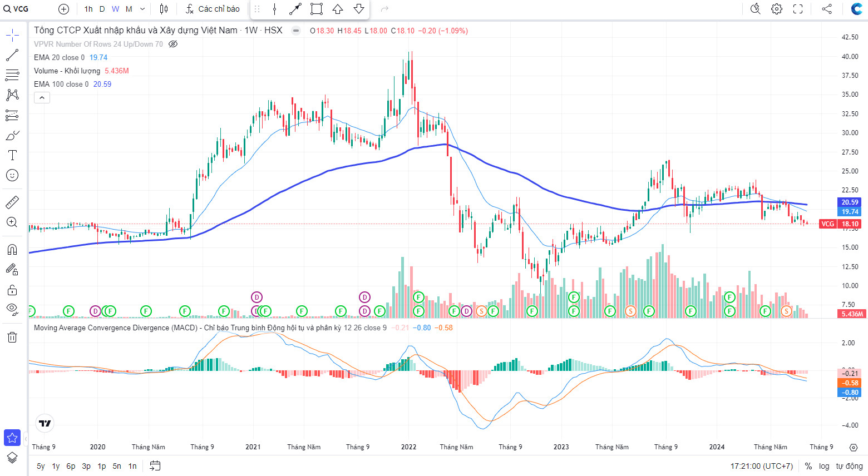Select the 5y date range
Screen dimensions: 868x476
pos(41,466)
